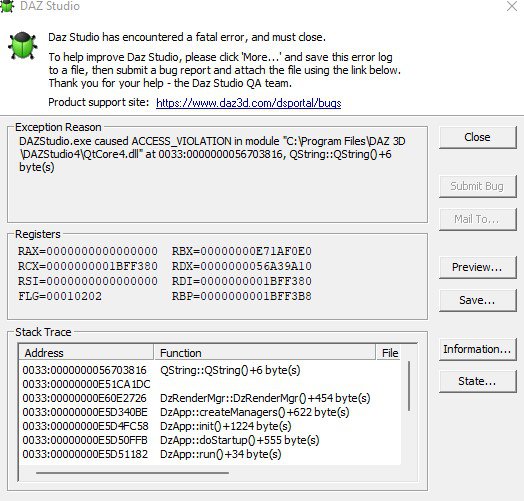The image size is (524, 501).
Task: Select the DzApp::run()+34 byte(s) row
Action: tap(210, 454)
